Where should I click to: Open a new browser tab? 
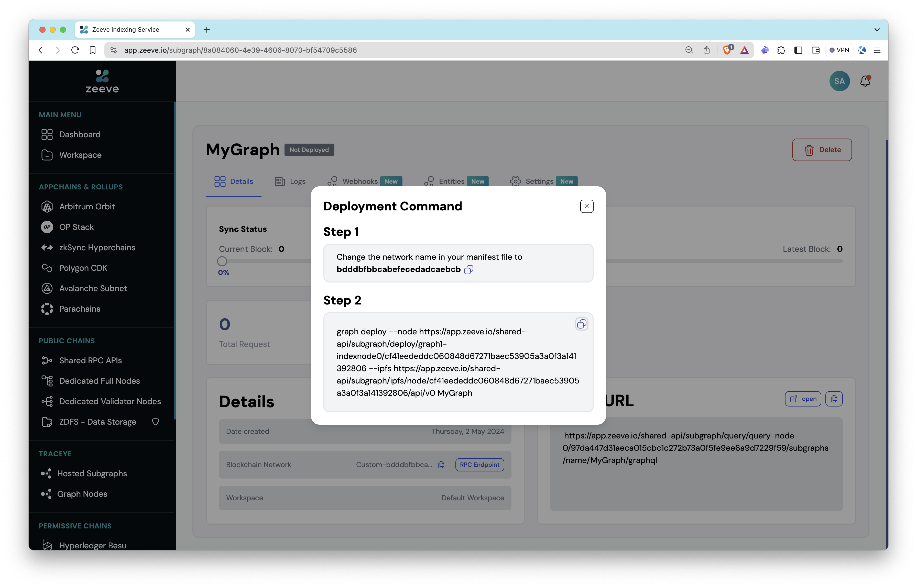coord(207,29)
